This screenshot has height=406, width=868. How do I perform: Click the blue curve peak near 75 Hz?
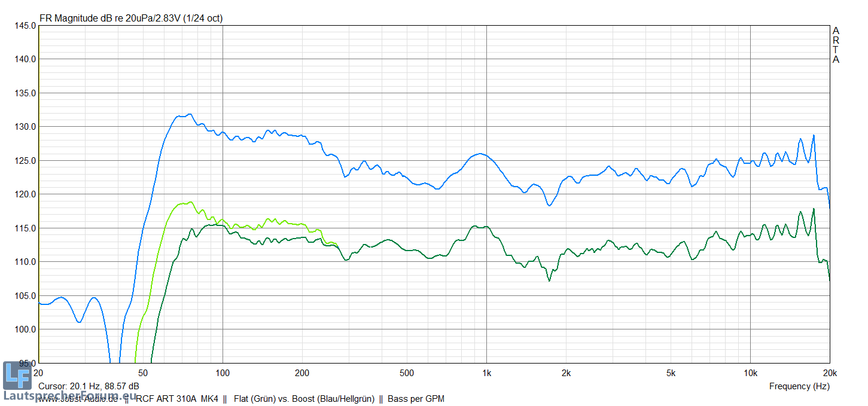pos(189,114)
